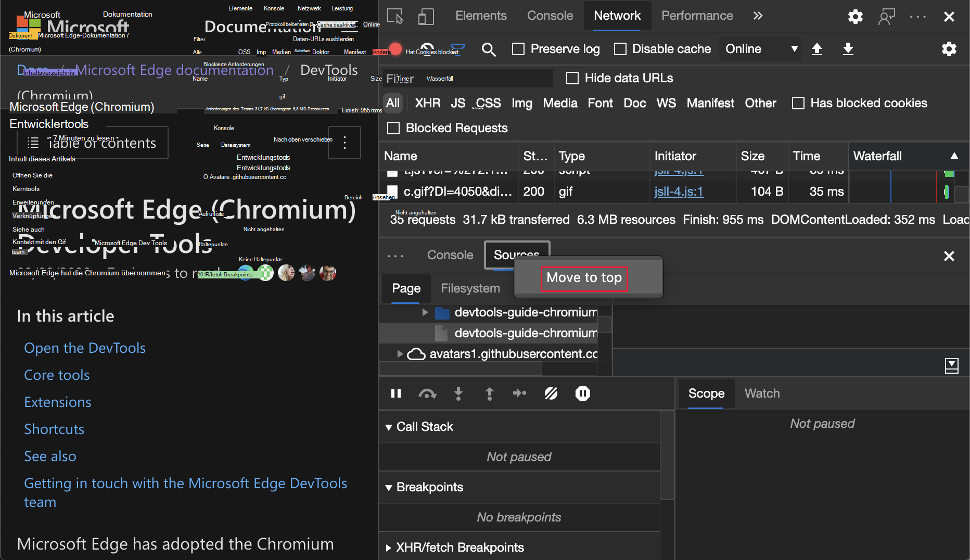Activate the inspect element picker icon

[395, 16]
